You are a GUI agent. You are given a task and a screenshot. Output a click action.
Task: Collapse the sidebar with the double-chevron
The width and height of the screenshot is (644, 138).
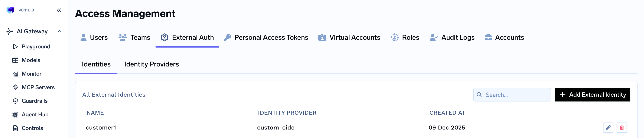59,10
